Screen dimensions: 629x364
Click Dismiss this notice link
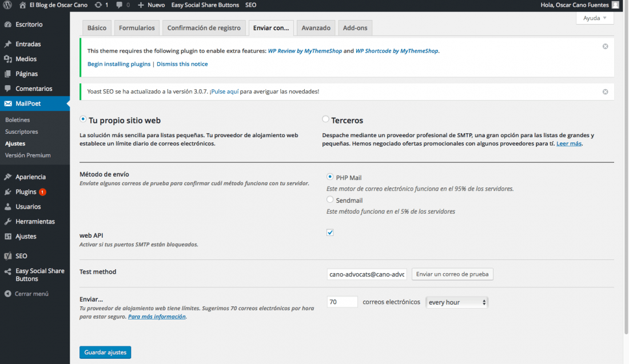click(x=182, y=64)
